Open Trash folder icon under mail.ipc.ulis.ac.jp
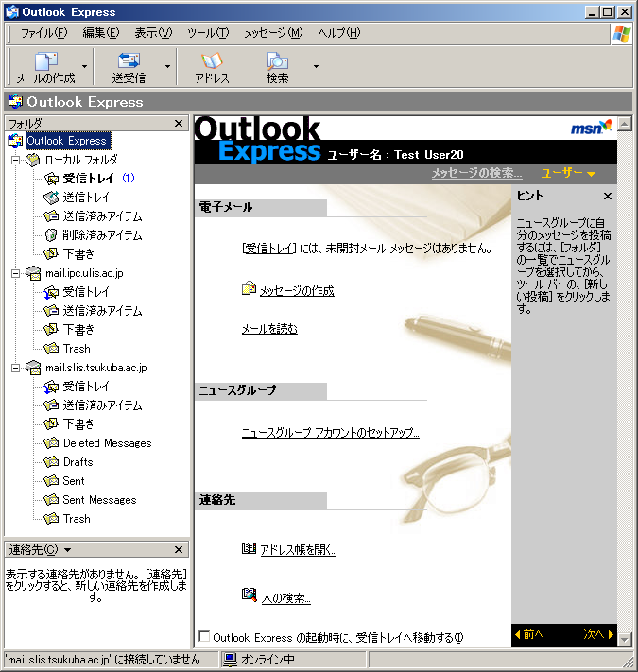 tap(51, 349)
